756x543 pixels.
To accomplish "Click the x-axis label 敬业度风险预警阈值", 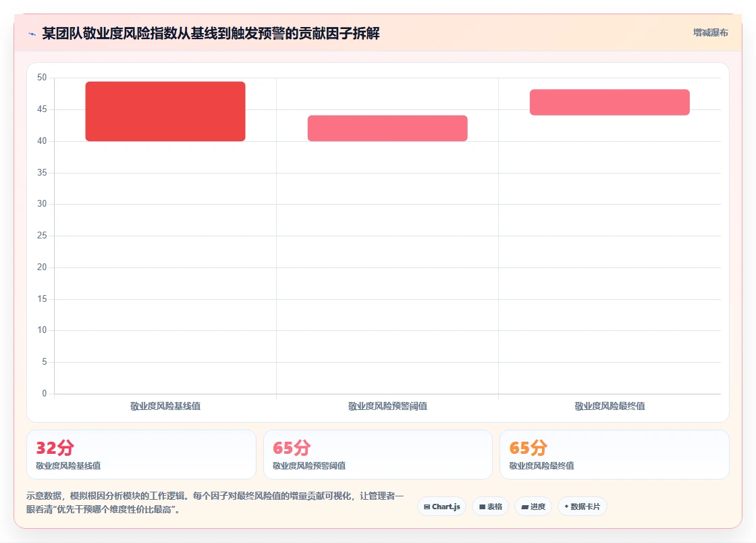I will coord(387,406).
